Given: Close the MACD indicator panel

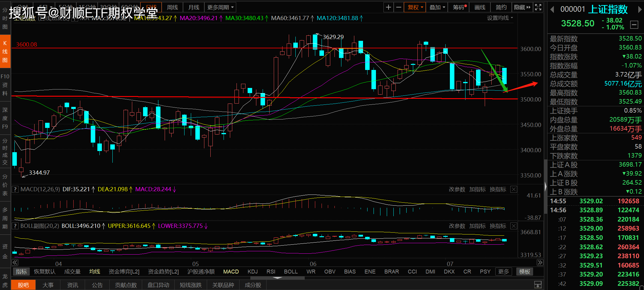Looking at the screenshot, I should pos(514,189).
